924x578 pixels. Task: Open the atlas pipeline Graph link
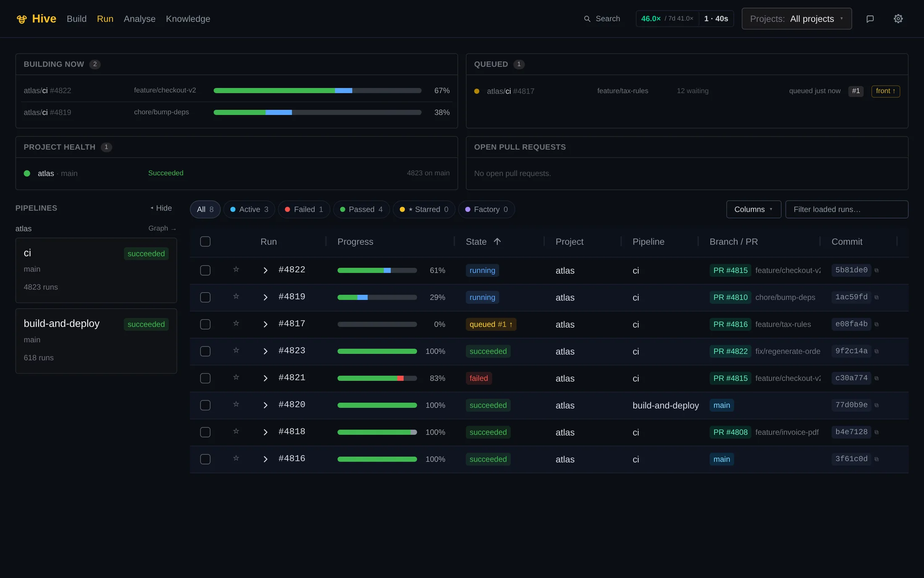tap(162, 228)
